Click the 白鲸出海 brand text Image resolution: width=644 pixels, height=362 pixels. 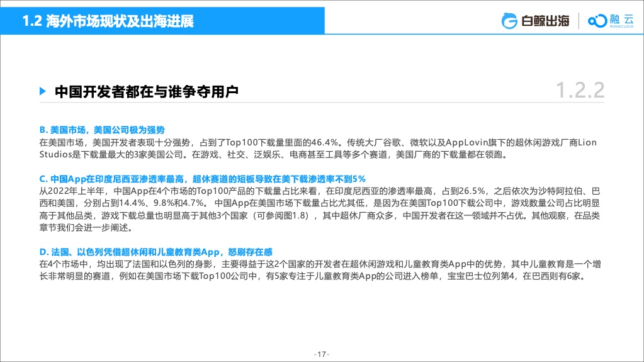click(545, 21)
